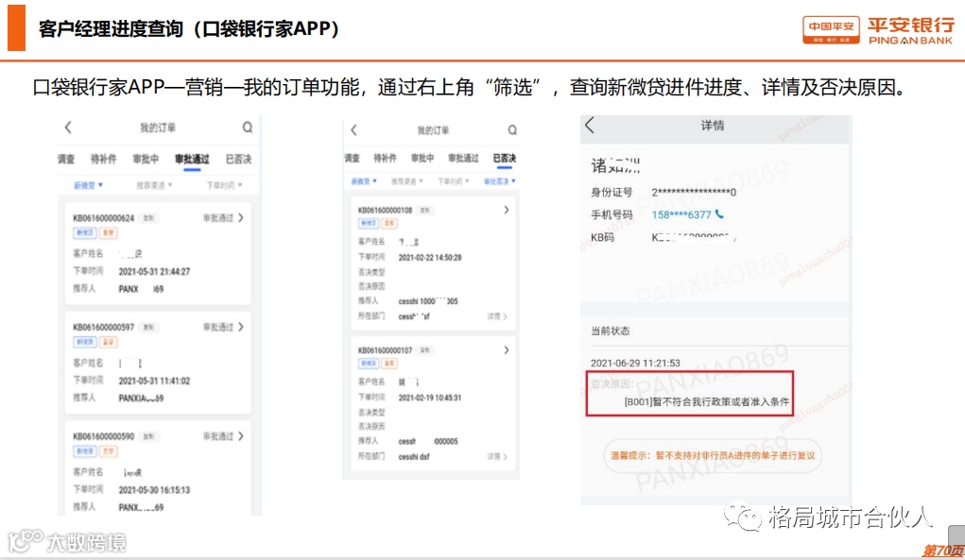The height and width of the screenshot is (560, 965).
Task: Switch to 已否决 tab in left screen
Action: (x=238, y=160)
